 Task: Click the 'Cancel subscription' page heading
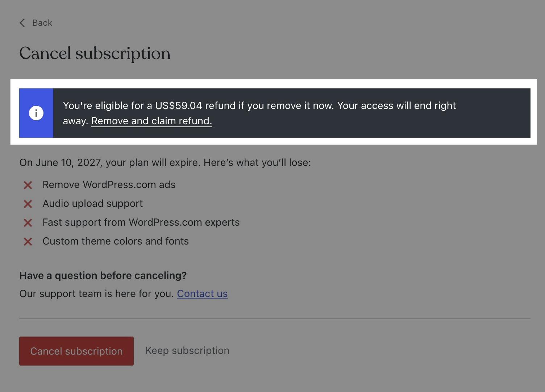pos(95,54)
